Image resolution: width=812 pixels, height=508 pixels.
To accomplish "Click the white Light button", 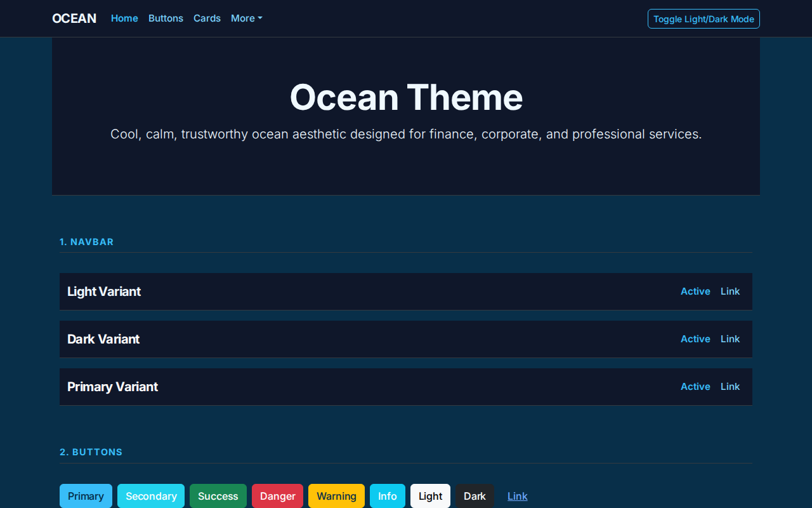I will (x=431, y=496).
